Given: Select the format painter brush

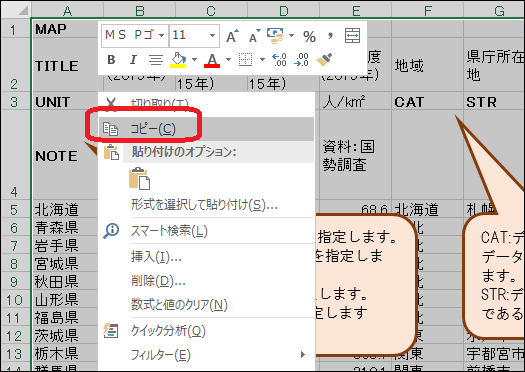Looking at the screenshot, I should point(324,60).
